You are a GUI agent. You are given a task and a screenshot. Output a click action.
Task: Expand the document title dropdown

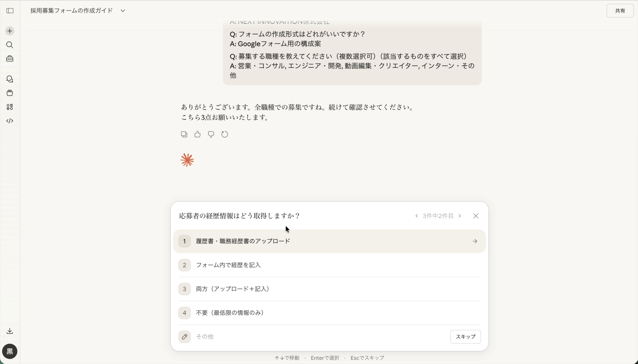[x=122, y=11]
